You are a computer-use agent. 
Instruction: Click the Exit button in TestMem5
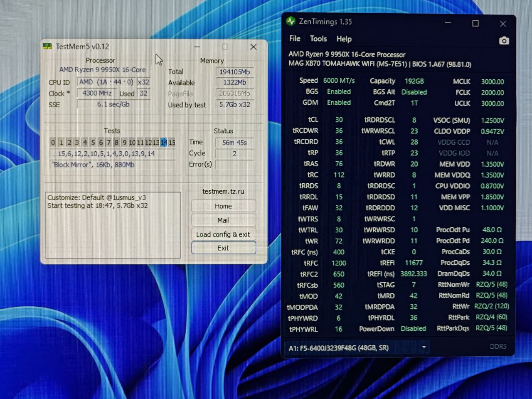click(223, 248)
